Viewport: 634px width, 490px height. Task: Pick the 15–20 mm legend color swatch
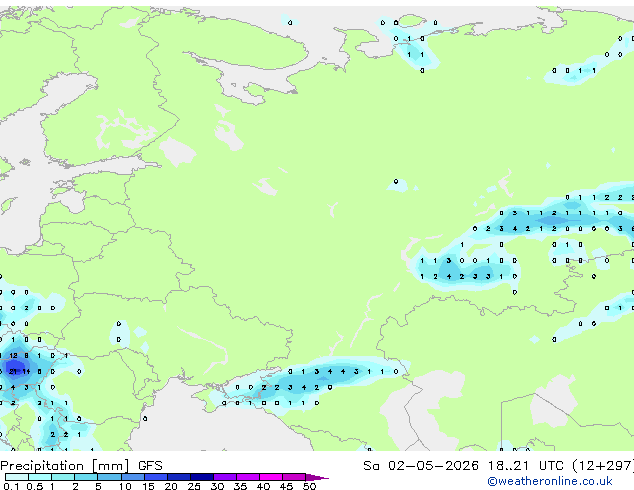pos(156,477)
